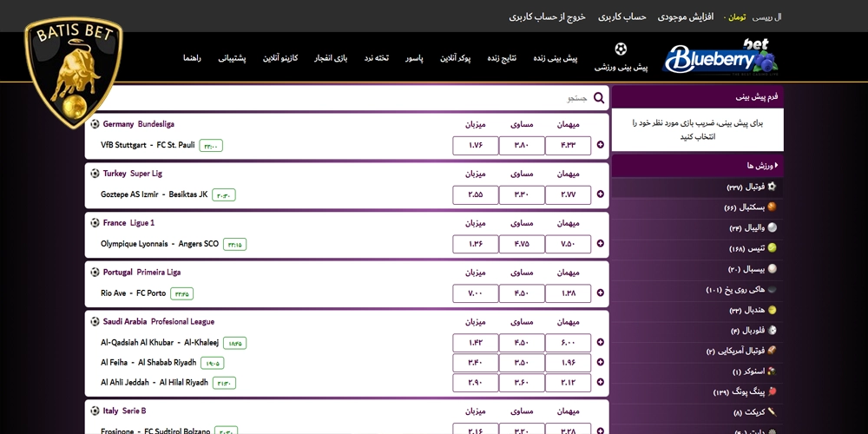The image size is (868, 434).
Task: Open the online poker menu item
Action: [x=455, y=58]
